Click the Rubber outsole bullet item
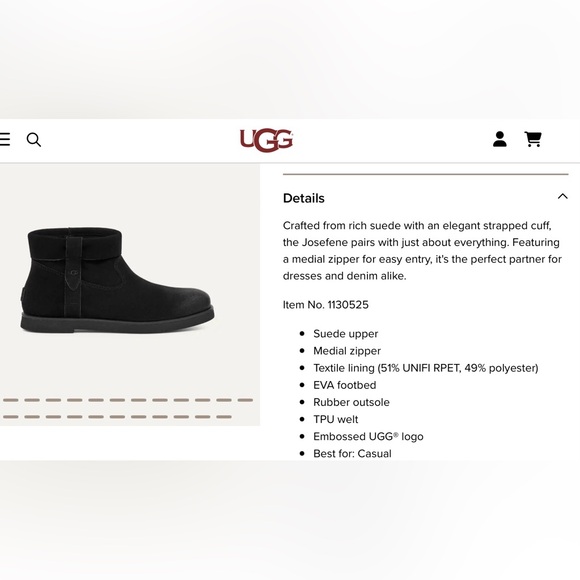 [x=351, y=402]
